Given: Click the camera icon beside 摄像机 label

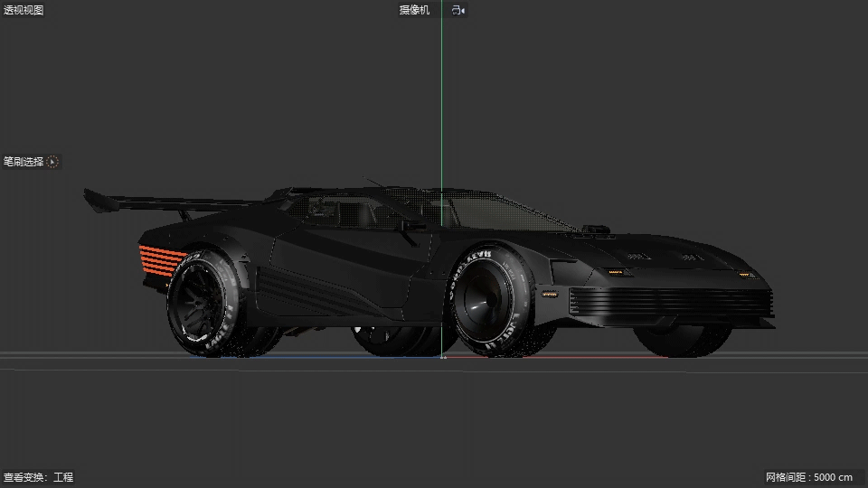Looking at the screenshot, I should [458, 10].
